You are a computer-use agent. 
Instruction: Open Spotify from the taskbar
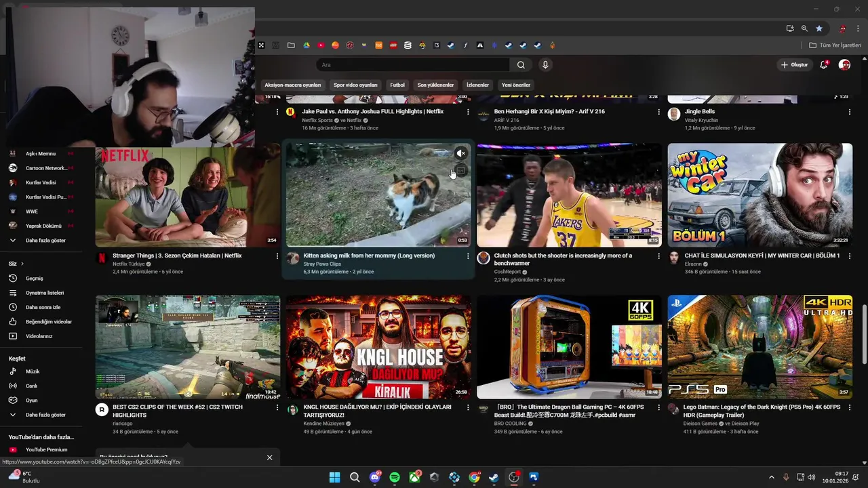[x=395, y=477]
